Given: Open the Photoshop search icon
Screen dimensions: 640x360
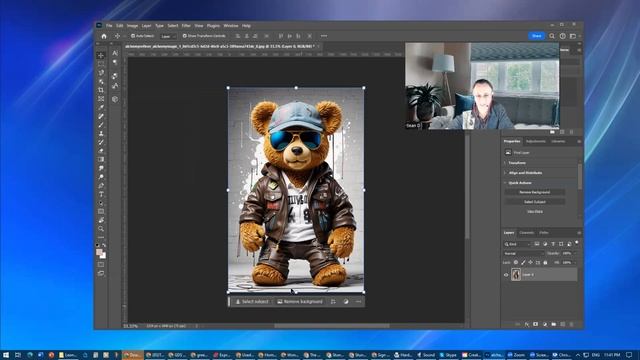Looking at the screenshot, I should 552,36.
